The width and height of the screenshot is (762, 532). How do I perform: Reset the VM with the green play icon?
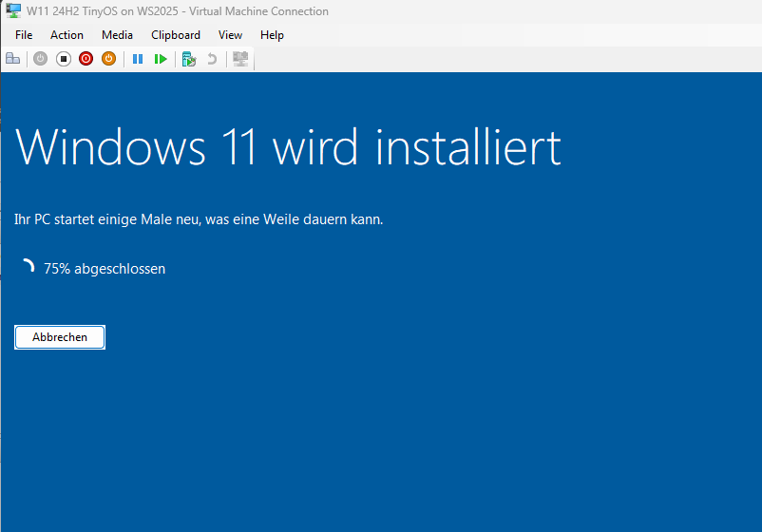pos(161,59)
